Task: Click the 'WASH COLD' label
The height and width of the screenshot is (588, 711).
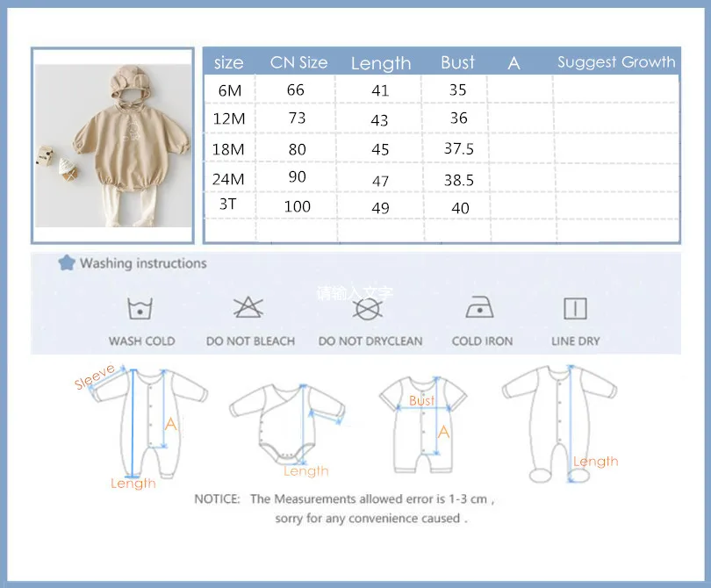Action: point(141,341)
